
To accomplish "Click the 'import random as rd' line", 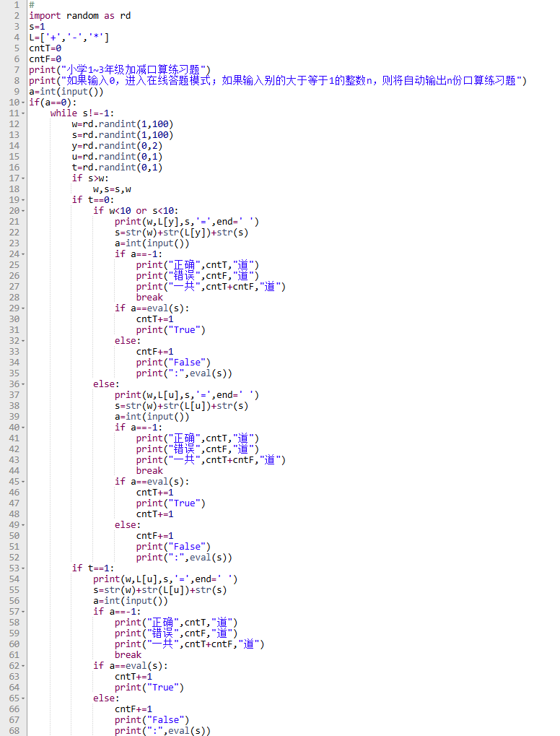I will (x=79, y=15).
